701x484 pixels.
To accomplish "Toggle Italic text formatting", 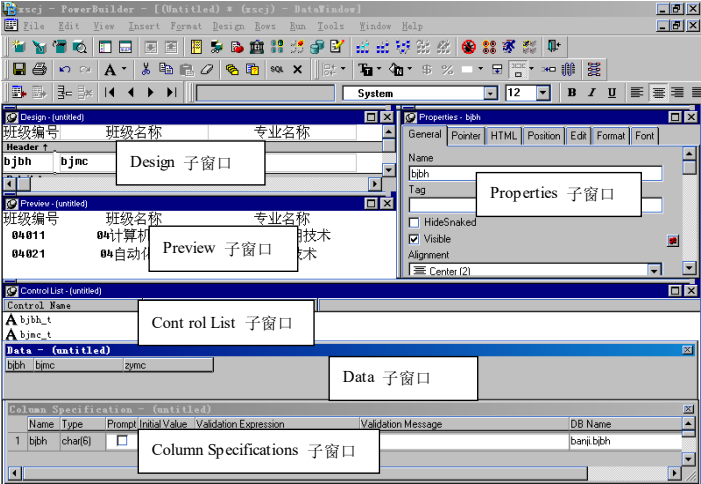I will click(x=591, y=93).
